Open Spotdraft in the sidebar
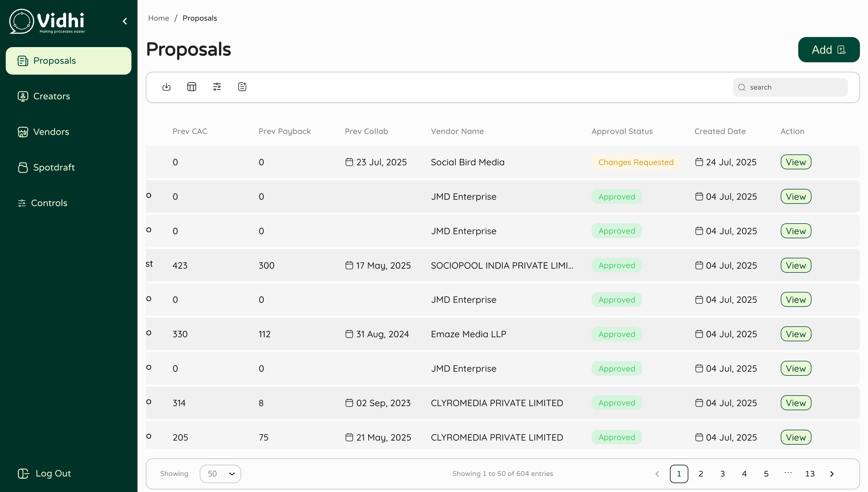The image size is (868, 492). coord(54,167)
